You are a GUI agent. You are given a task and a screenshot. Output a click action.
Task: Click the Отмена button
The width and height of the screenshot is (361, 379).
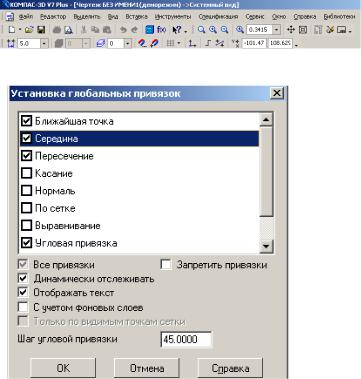(x=147, y=368)
